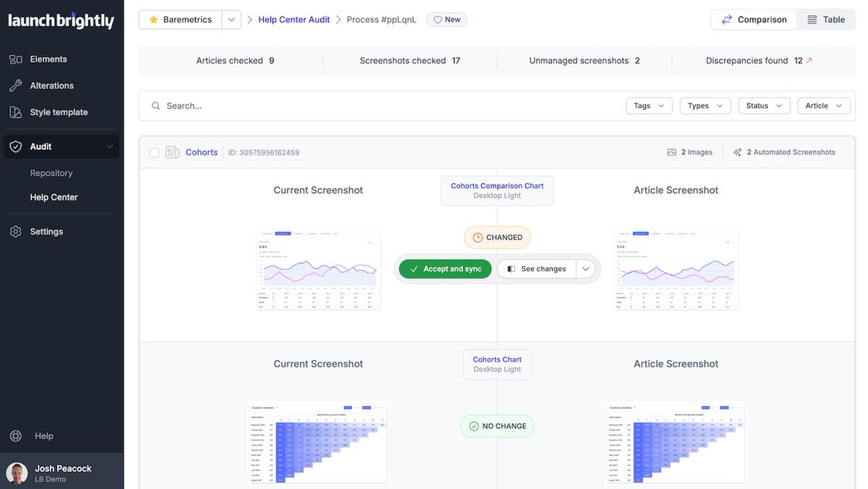Open Cohorts Chart element link

(x=497, y=360)
